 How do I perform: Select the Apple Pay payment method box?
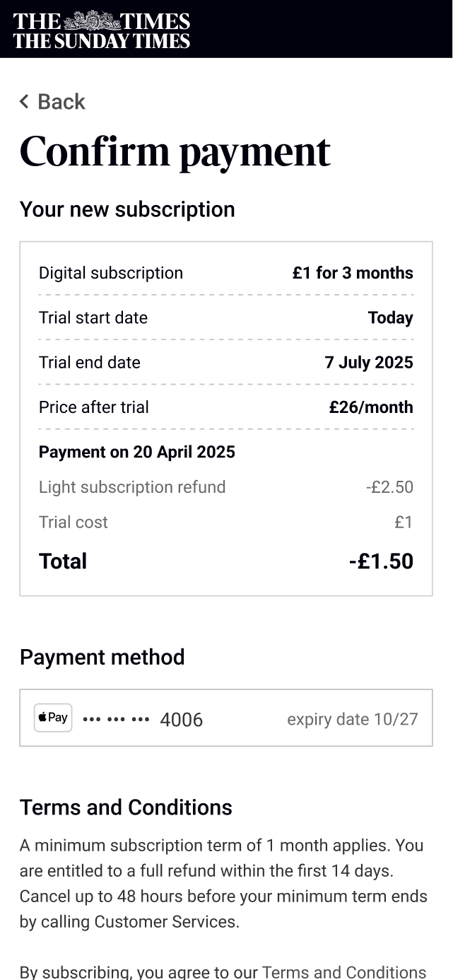[x=226, y=718]
